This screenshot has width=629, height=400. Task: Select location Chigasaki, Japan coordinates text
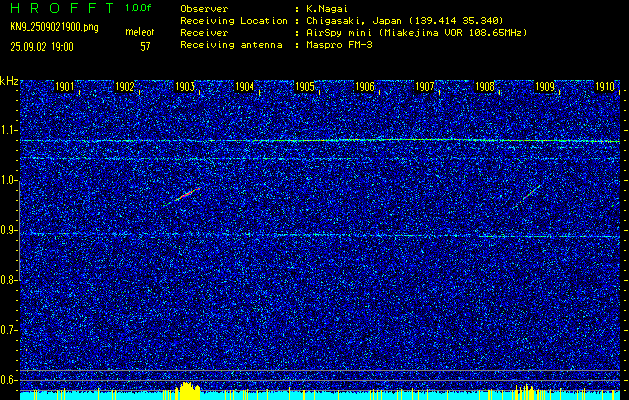[x=405, y=20]
